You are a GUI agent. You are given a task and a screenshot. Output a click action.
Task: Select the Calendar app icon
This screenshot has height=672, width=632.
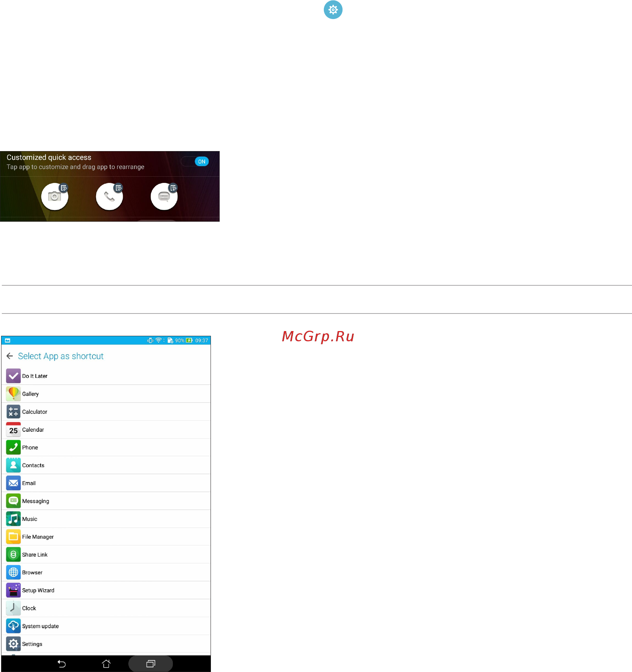pos(14,429)
